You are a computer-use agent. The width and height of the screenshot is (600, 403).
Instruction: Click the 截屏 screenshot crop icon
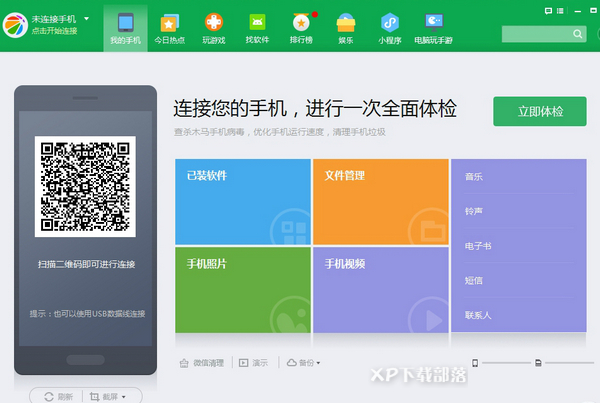94,397
